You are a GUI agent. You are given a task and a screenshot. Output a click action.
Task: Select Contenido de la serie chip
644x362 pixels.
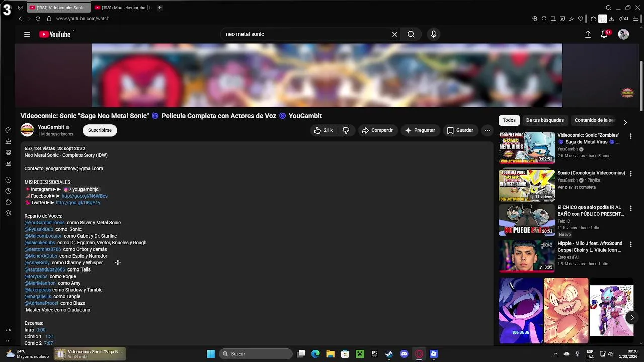click(595, 120)
